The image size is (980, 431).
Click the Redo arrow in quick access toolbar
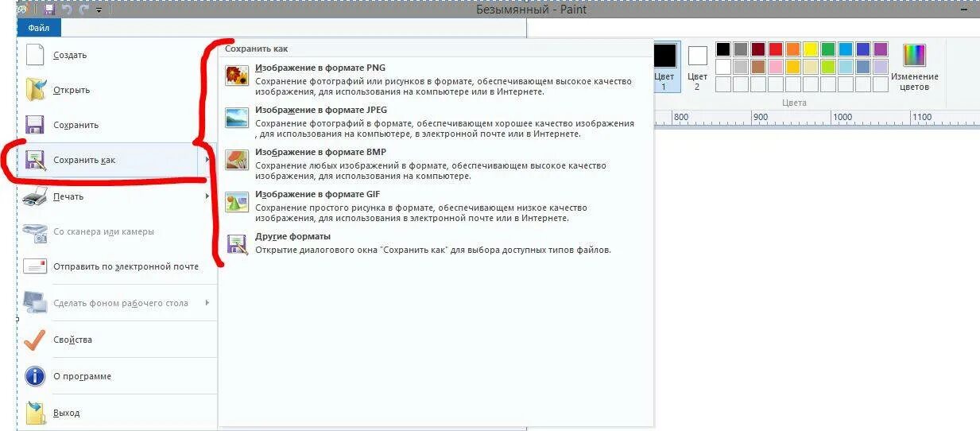[83, 10]
